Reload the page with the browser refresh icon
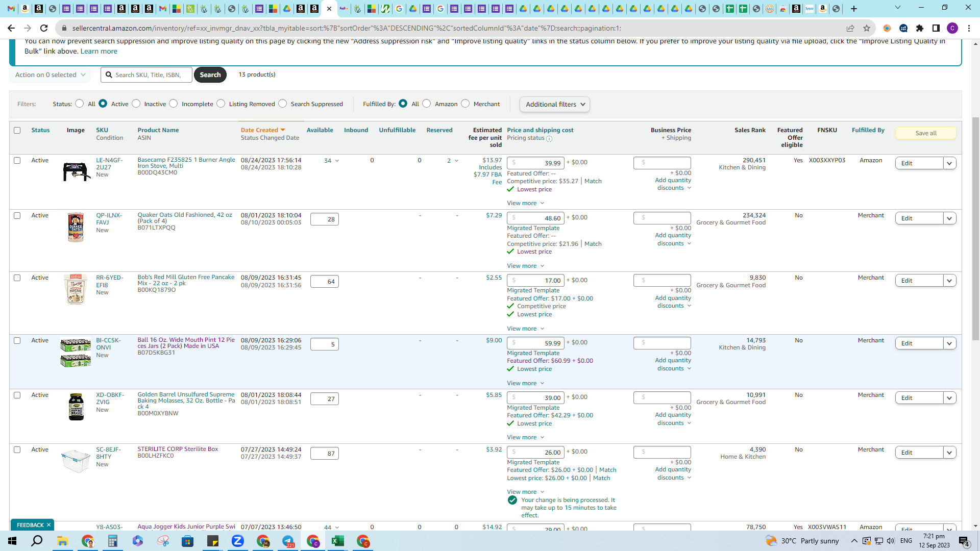 pyautogui.click(x=44, y=28)
